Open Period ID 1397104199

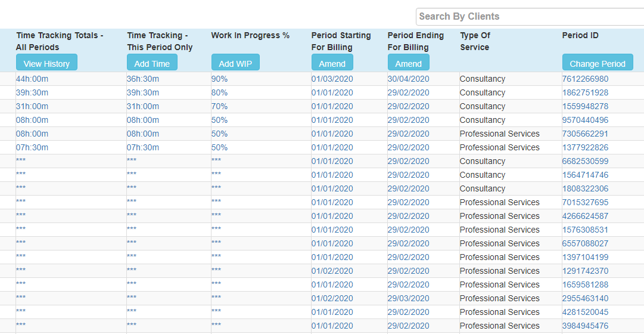pyautogui.click(x=585, y=257)
